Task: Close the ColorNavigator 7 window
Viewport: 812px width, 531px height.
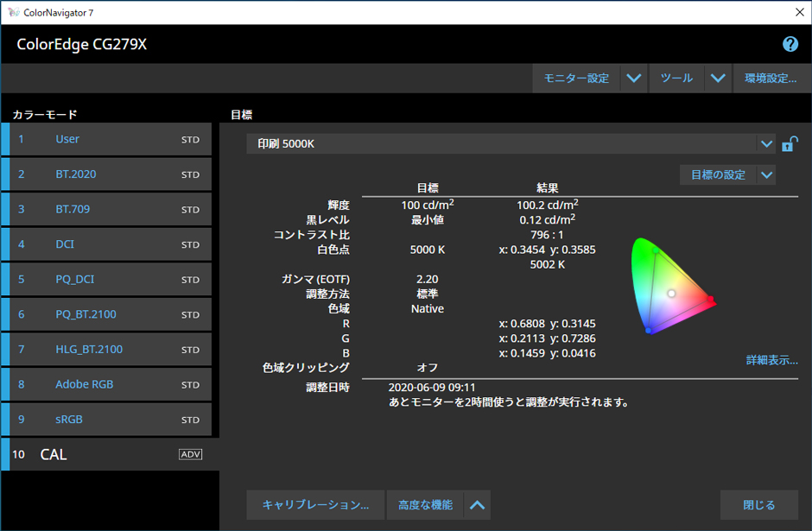Action: click(800, 12)
